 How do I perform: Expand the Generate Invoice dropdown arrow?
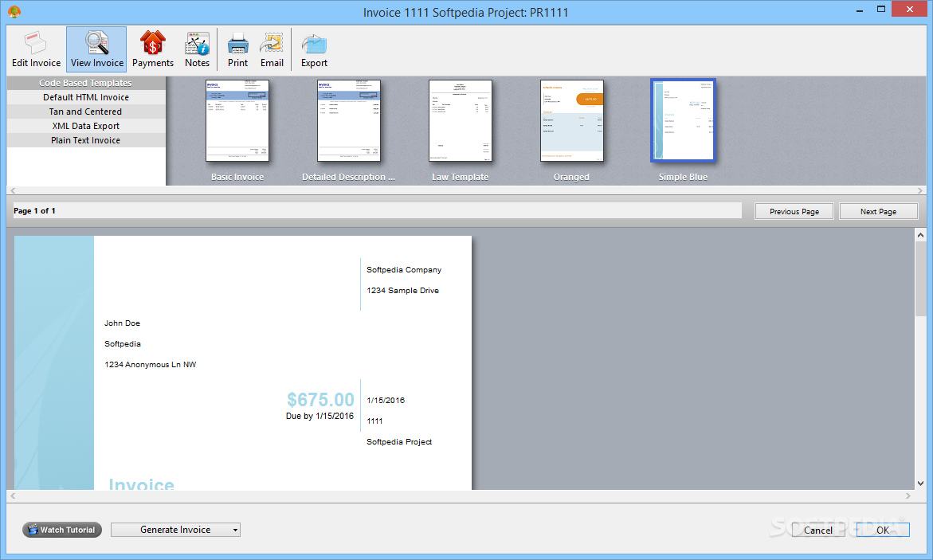click(236, 530)
